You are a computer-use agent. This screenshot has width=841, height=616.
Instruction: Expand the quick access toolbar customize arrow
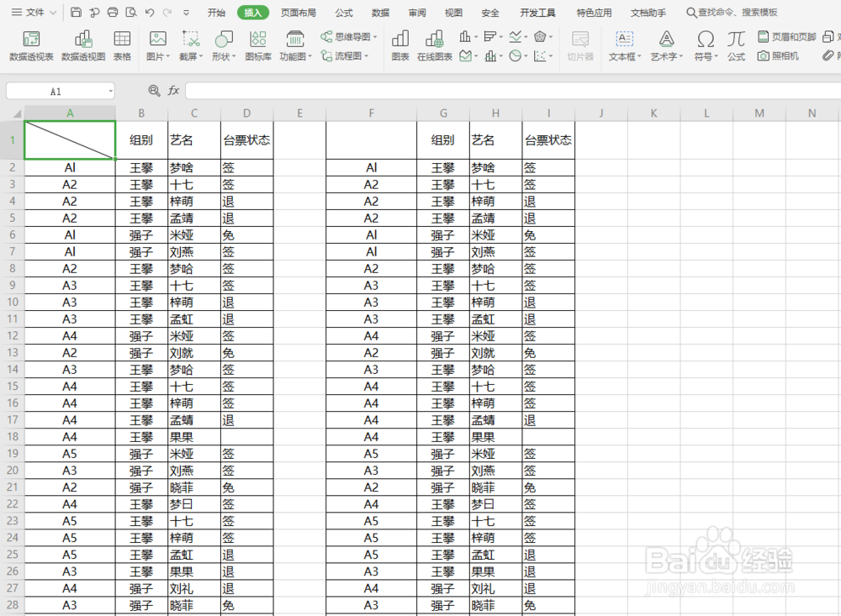pos(186,13)
